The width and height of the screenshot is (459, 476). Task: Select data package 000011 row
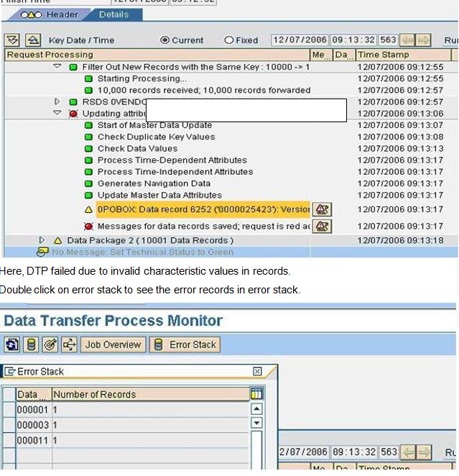132,440
